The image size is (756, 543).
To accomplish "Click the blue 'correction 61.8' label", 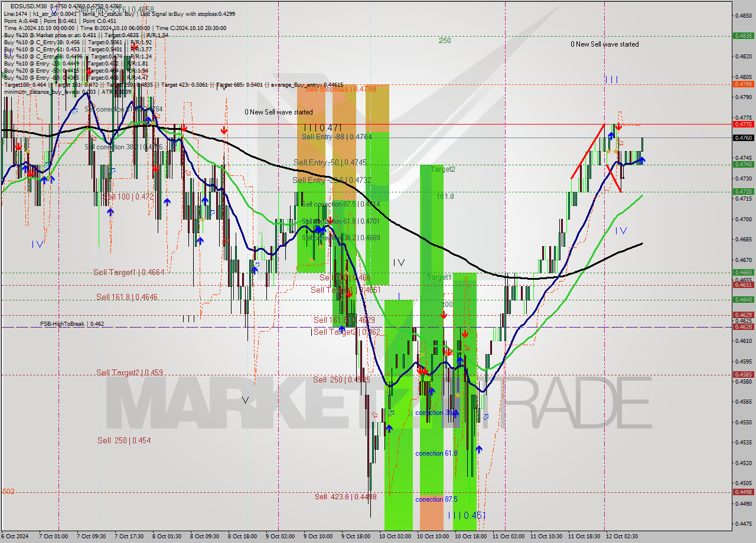I will [436, 453].
